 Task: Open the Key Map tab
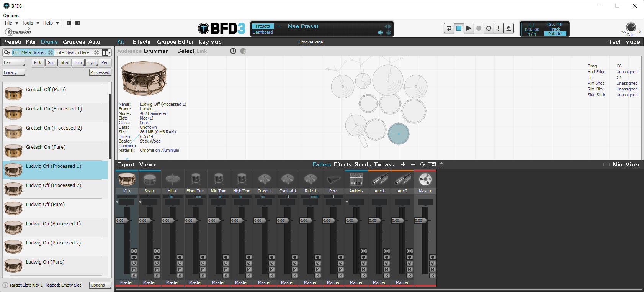point(210,42)
